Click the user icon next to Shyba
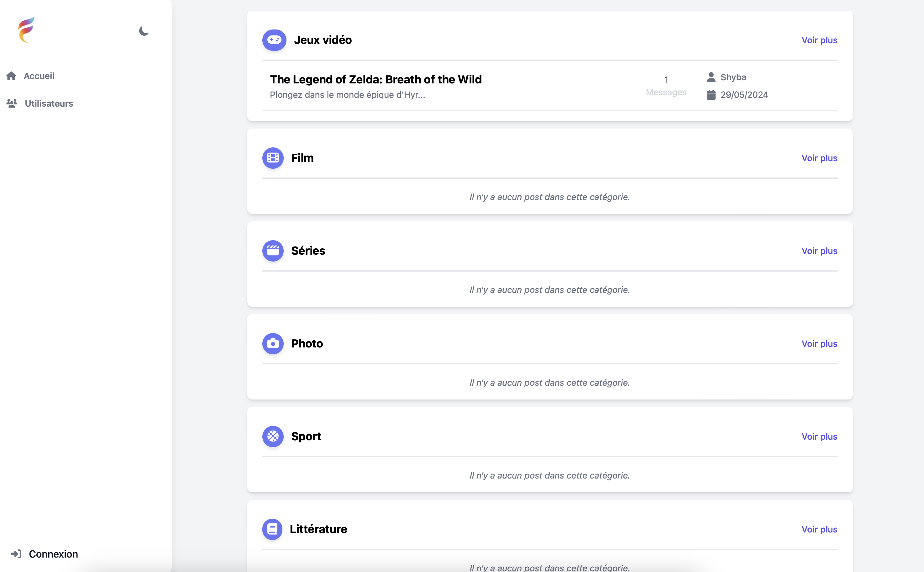Viewport: 924px width, 572px height. click(x=711, y=77)
